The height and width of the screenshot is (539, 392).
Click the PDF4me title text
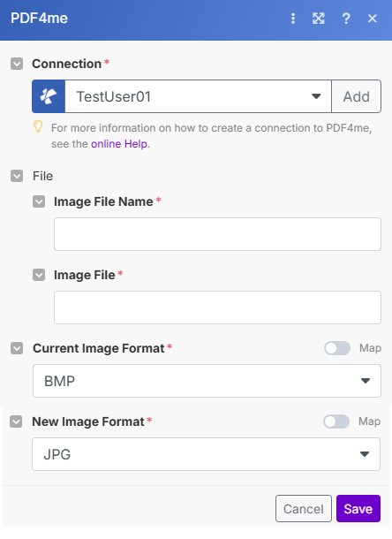click(x=39, y=19)
